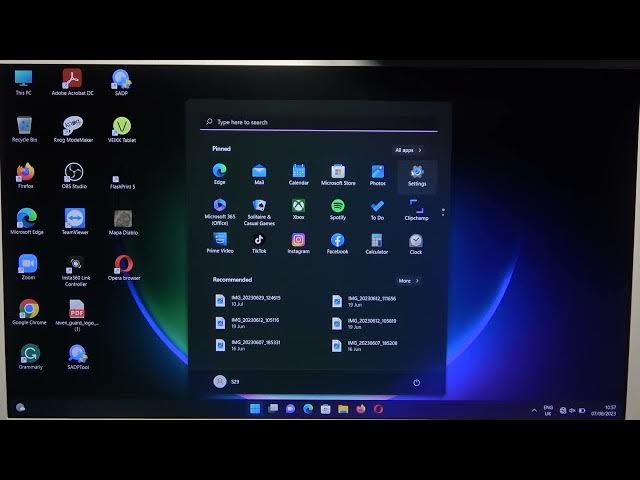Select the Grammarly desktop icon
The image size is (640, 480).
coord(30,357)
